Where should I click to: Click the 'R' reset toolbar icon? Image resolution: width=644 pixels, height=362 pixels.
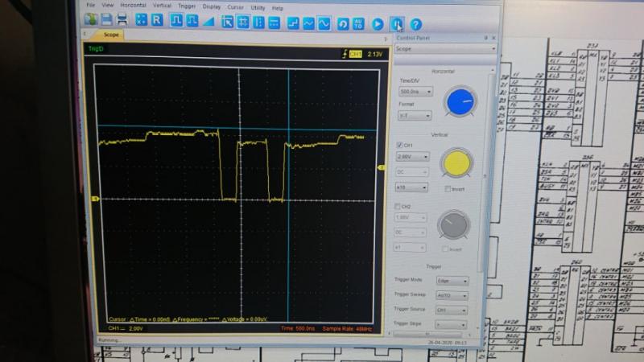[x=157, y=21]
